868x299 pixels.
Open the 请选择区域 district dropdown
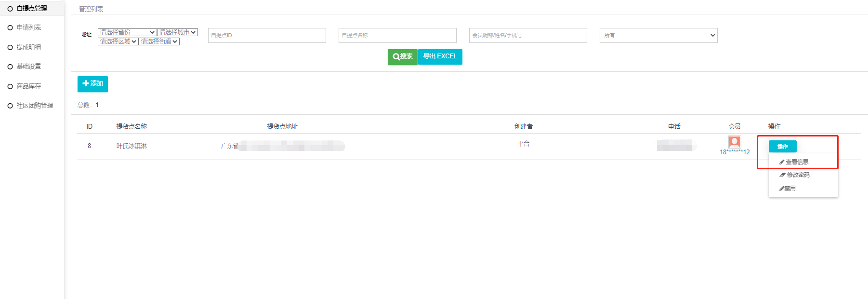[118, 41]
